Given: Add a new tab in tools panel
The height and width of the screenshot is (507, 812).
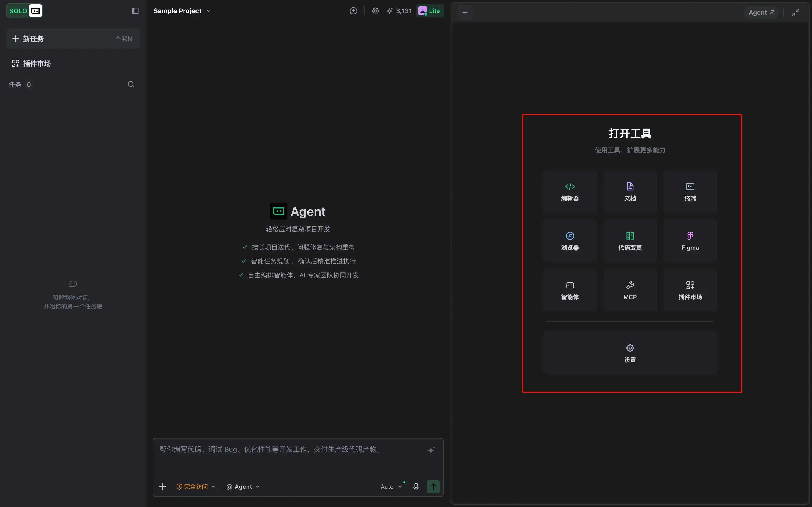Looking at the screenshot, I should 465,12.
